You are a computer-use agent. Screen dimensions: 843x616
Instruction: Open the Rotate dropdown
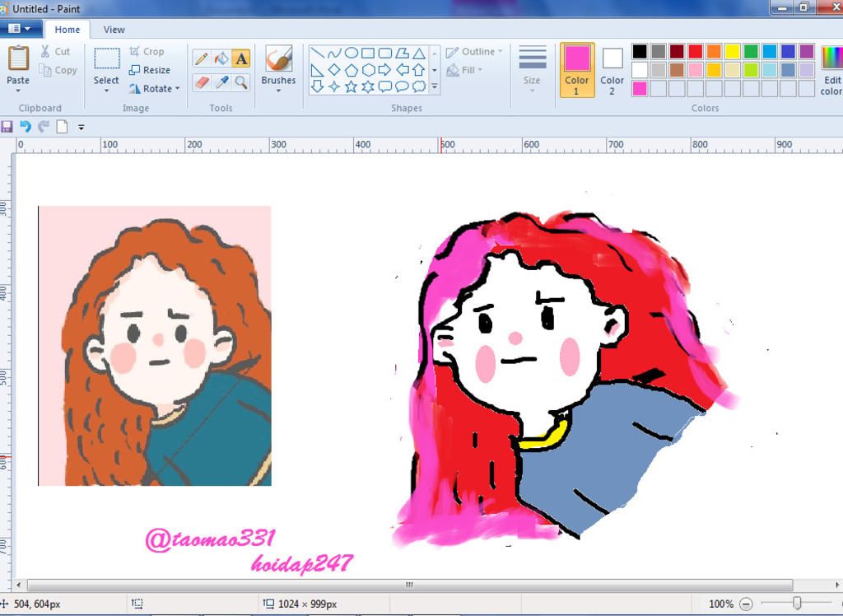(x=154, y=88)
